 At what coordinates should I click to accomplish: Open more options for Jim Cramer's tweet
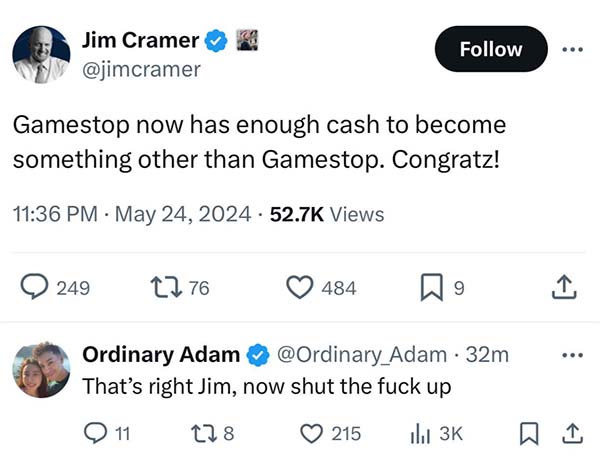[x=572, y=49]
